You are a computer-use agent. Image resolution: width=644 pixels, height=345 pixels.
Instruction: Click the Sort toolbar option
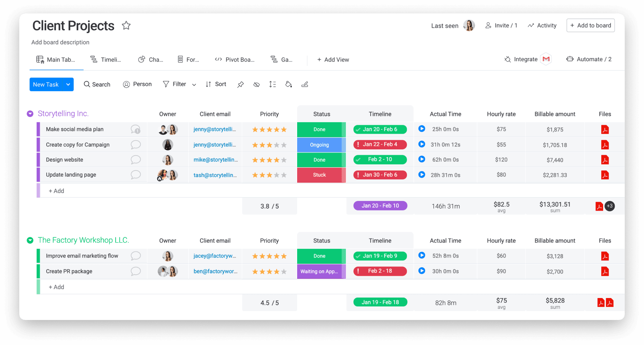(216, 84)
